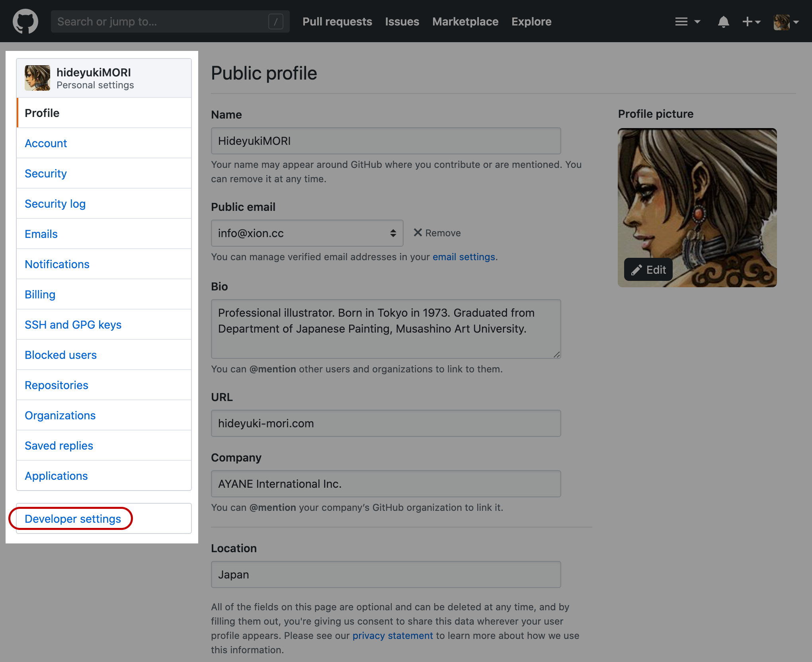Image resolution: width=812 pixels, height=662 pixels.
Task: Open the Notifications settings section
Action: point(57,264)
